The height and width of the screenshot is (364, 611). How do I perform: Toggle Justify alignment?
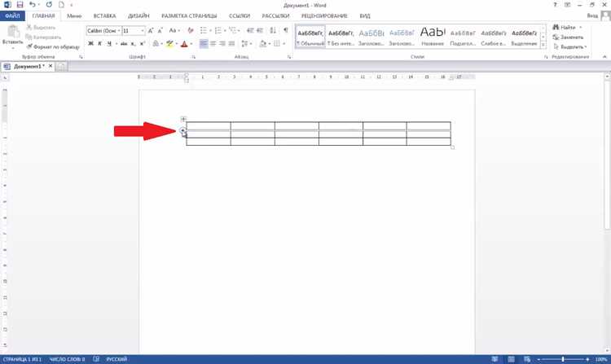pyautogui.click(x=231, y=44)
